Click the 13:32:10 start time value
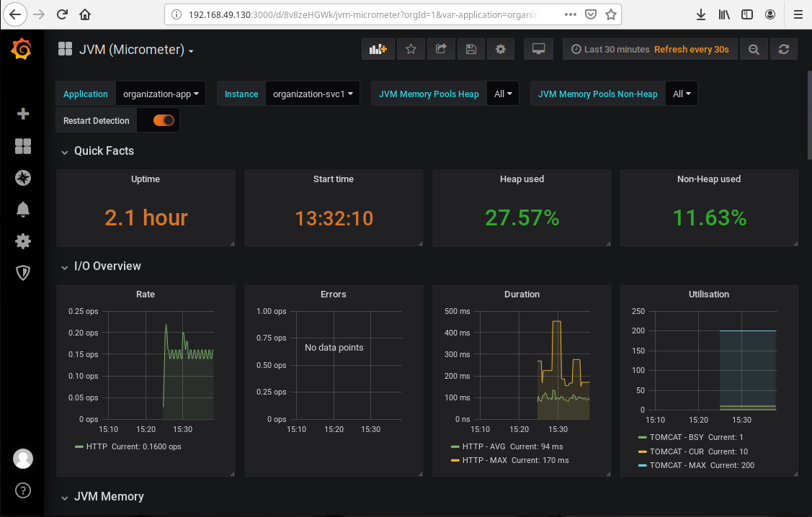The image size is (812, 517). click(x=334, y=218)
